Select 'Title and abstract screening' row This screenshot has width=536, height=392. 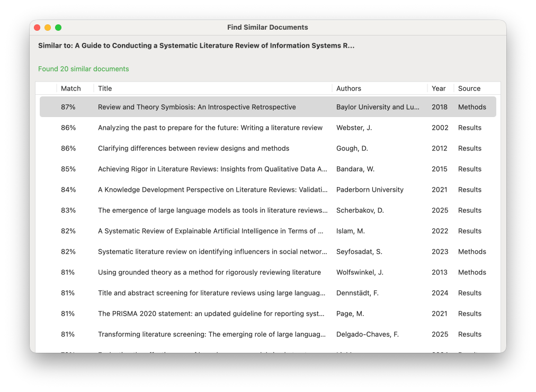coord(268,293)
